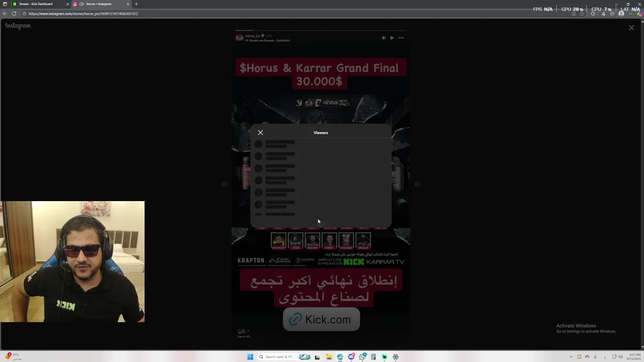Close the Stream - Kick Dashboard tab
This screenshot has height=362, width=644.
[67, 4]
